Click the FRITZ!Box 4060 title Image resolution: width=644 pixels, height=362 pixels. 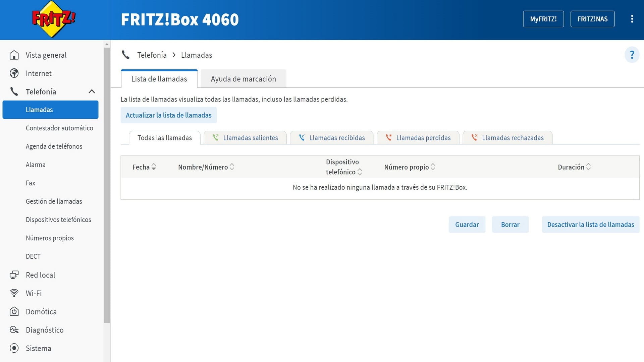180,19
